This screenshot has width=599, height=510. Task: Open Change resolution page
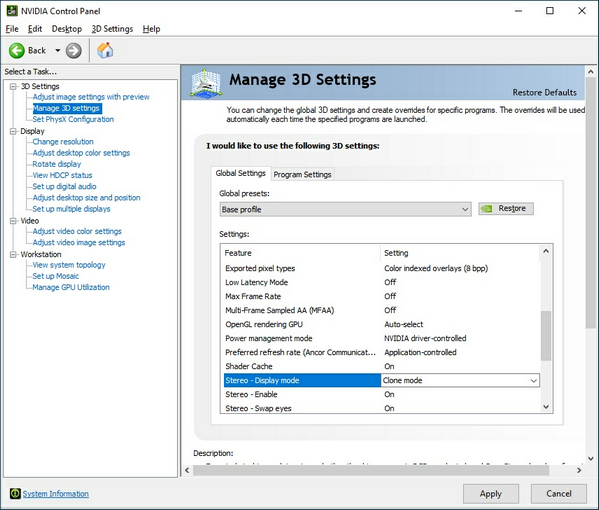pyautogui.click(x=63, y=142)
